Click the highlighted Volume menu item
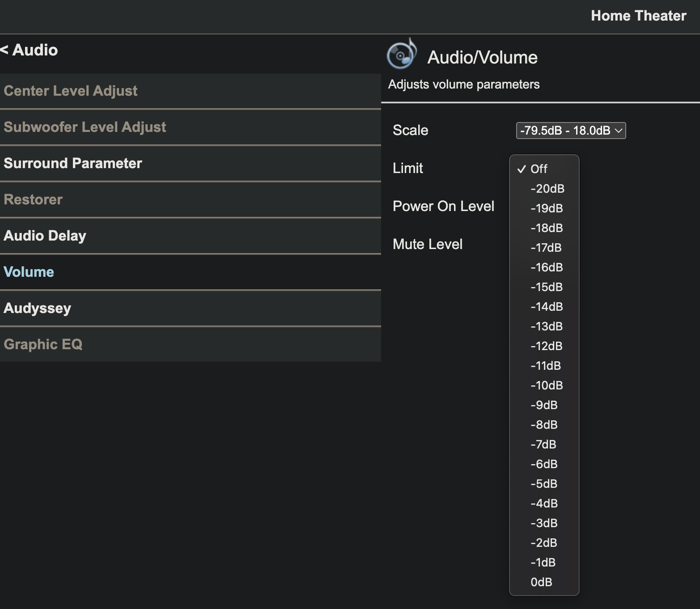Screen dimensions: 700x609 pyautogui.click(x=29, y=272)
